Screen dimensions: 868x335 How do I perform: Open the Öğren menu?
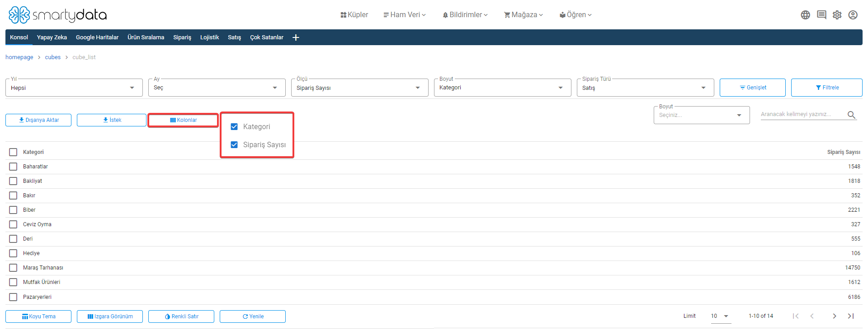[576, 15]
